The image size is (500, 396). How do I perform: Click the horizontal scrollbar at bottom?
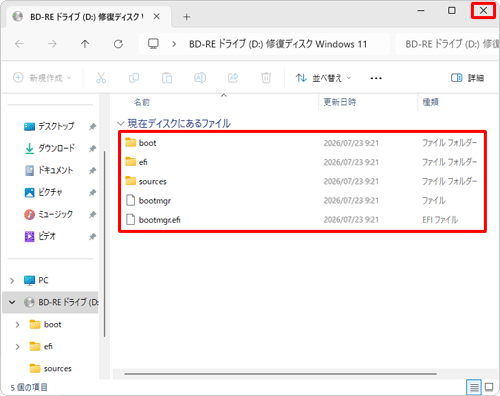pos(280,374)
